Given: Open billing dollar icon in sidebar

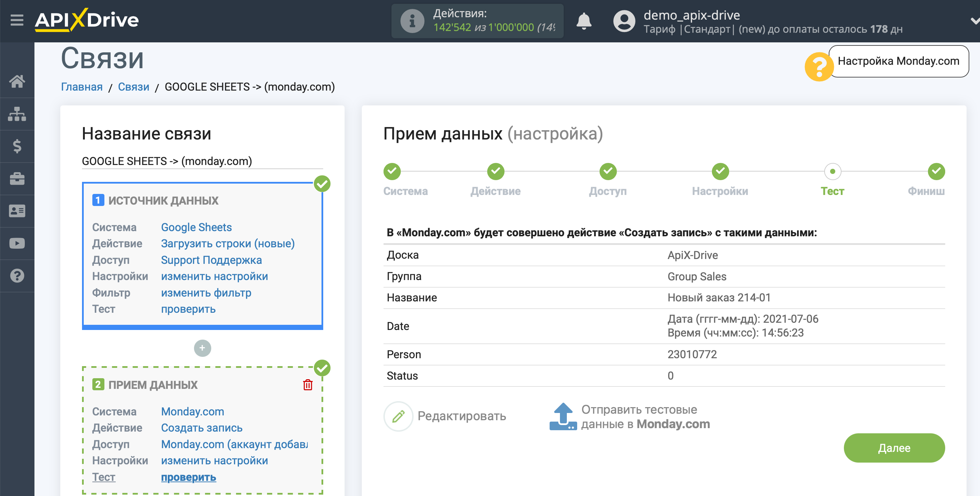Looking at the screenshot, I should pos(17,146).
